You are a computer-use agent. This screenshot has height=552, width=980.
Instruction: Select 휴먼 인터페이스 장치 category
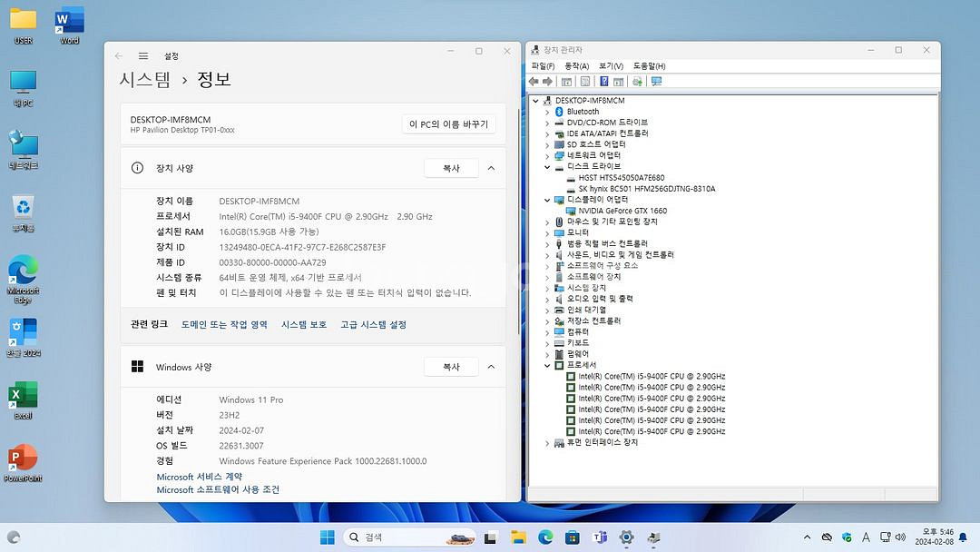click(602, 443)
